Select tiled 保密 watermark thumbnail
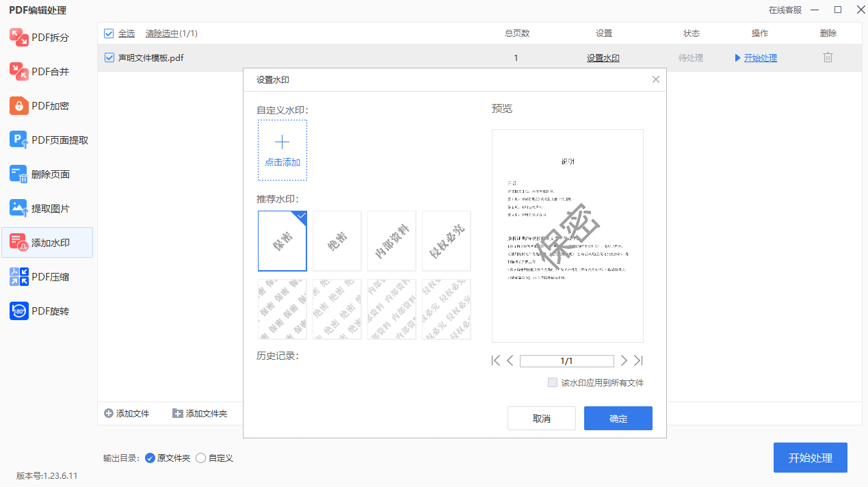This screenshot has height=487, width=868. coord(282,309)
